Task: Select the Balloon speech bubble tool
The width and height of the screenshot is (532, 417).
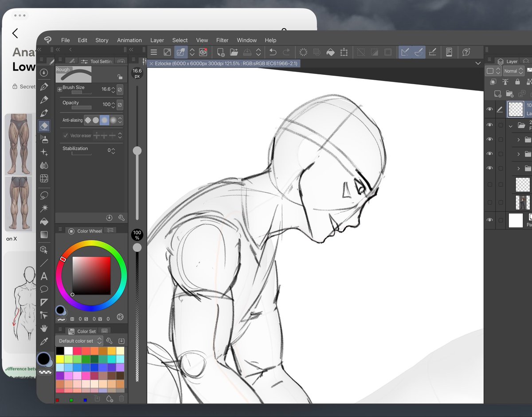Action: click(x=44, y=289)
